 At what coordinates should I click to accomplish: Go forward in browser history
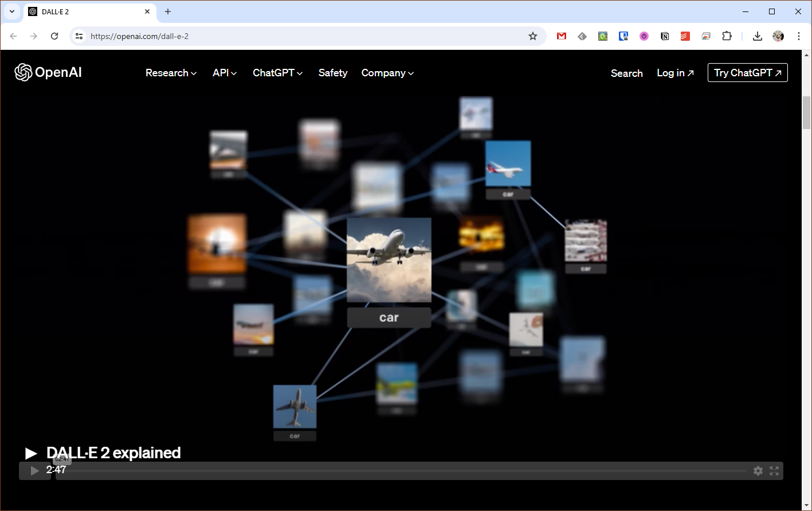[34, 36]
